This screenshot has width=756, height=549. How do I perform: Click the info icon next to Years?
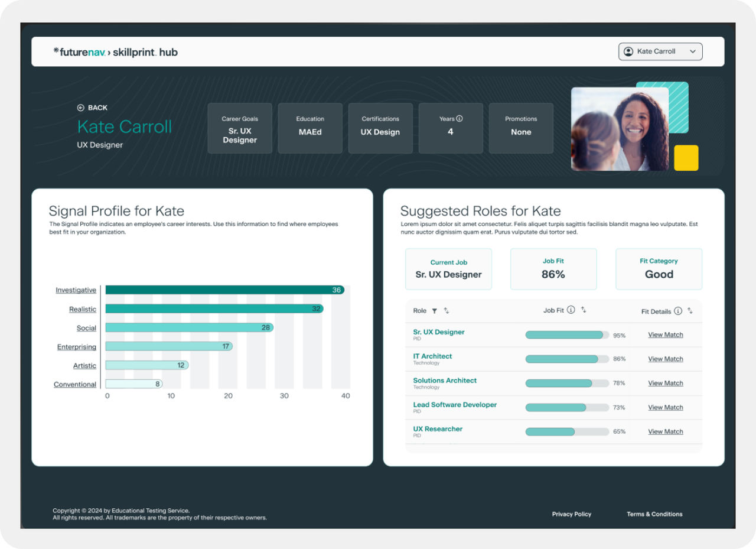coord(460,119)
